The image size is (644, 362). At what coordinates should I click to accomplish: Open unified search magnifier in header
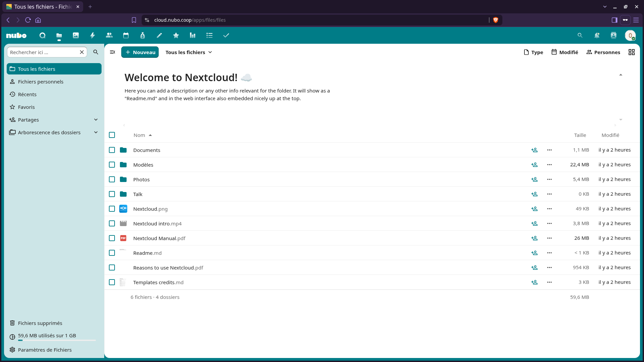[580, 35]
